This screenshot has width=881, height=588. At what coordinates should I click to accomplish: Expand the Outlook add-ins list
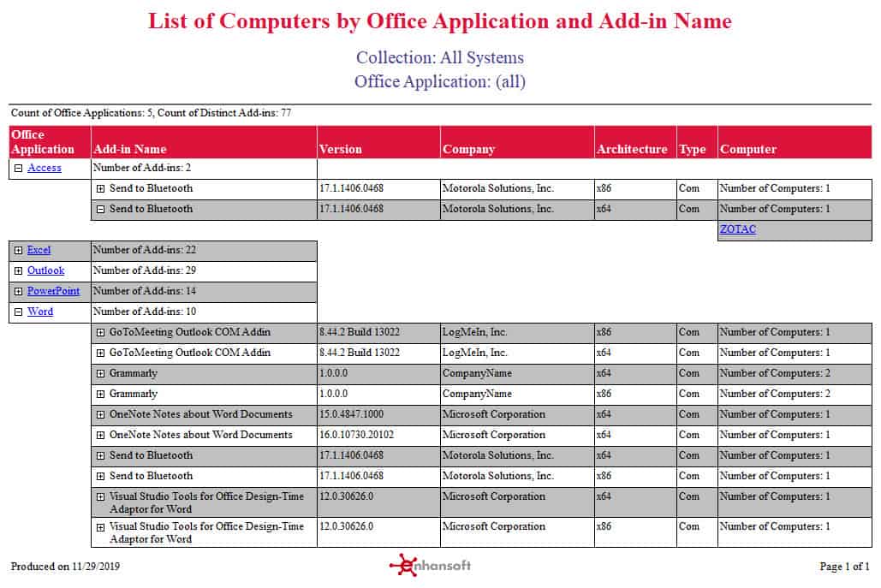(19, 270)
